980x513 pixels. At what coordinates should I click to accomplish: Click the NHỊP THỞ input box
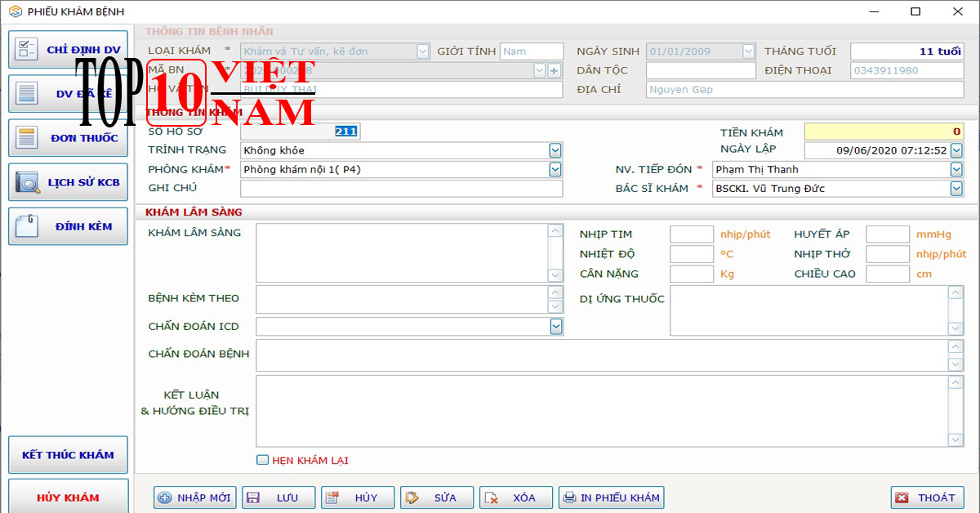coord(888,254)
